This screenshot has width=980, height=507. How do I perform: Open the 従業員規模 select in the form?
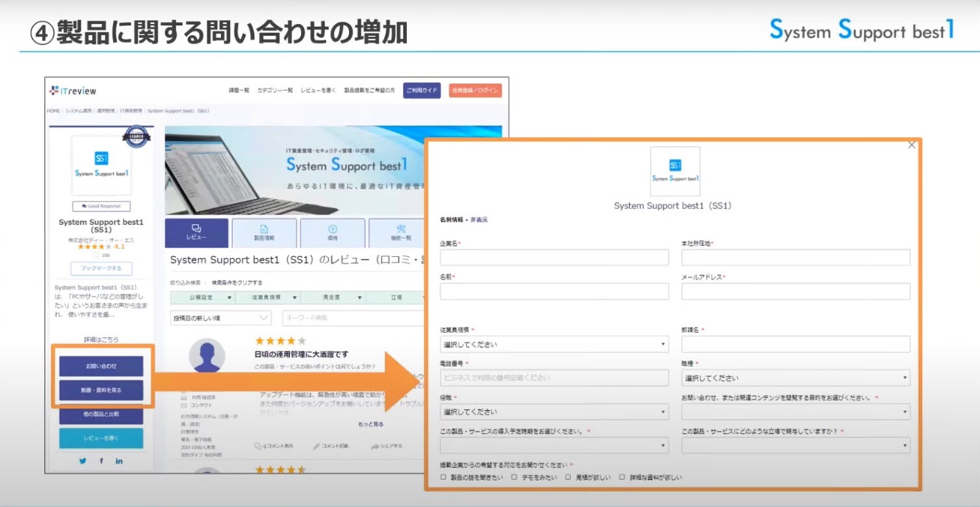click(x=554, y=344)
